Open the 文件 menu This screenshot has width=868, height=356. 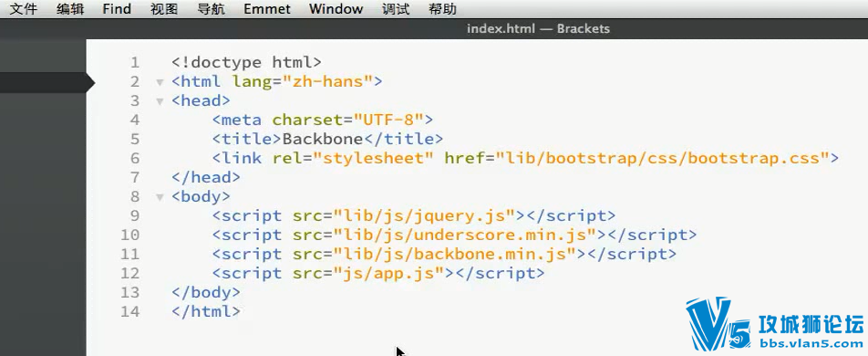24,9
